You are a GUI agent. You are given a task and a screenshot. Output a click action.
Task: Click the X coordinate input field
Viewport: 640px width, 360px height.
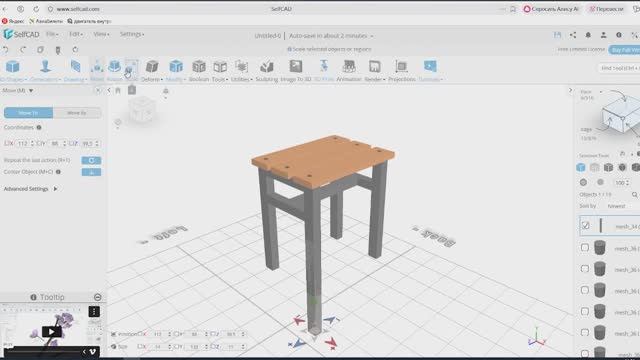pyautogui.click(x=24, y=144)
